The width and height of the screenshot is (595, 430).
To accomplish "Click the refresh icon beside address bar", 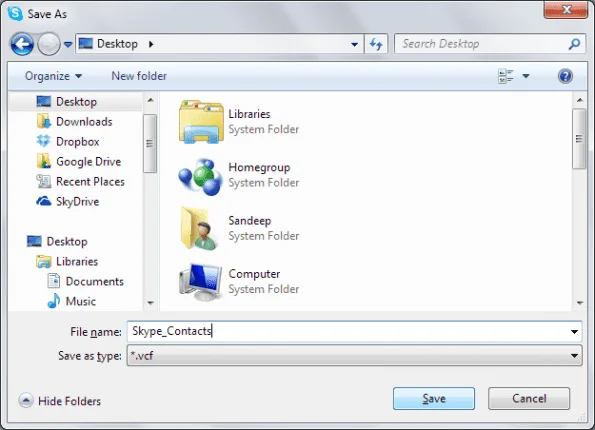I will pyautogui.click(x=376, y=44).
